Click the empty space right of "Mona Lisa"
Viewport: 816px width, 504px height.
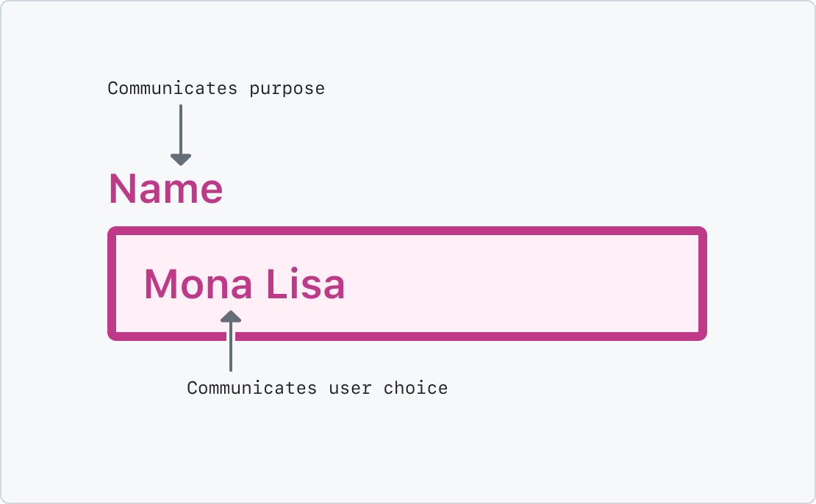click(x=515, y=284)
